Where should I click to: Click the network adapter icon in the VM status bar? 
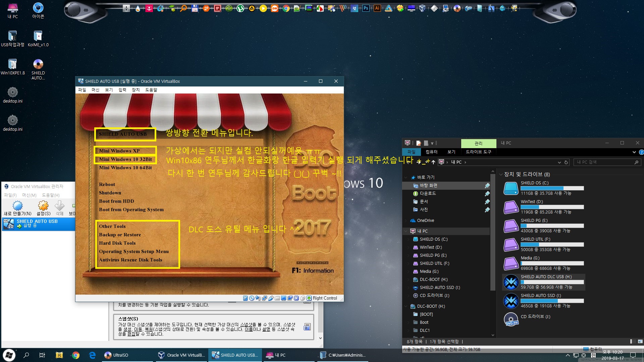click(x=264, y=298)
